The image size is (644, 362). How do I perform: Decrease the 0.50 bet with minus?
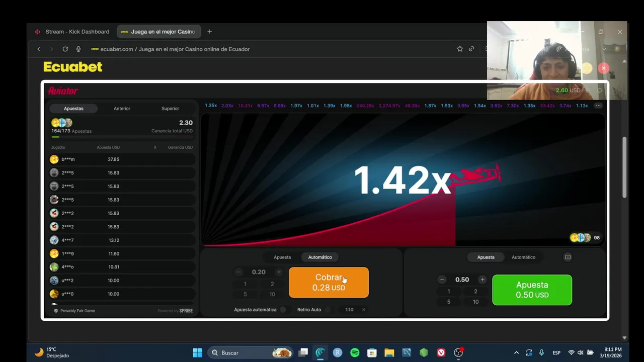pyautogui.click(x=442, y=280)
